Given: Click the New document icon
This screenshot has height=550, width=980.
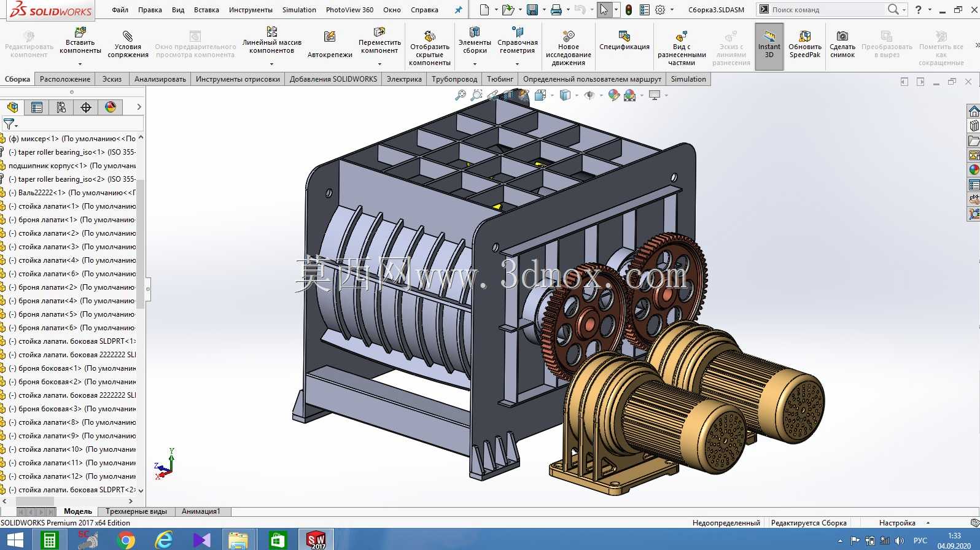Looking at the screenshot, I should point(484,10).
